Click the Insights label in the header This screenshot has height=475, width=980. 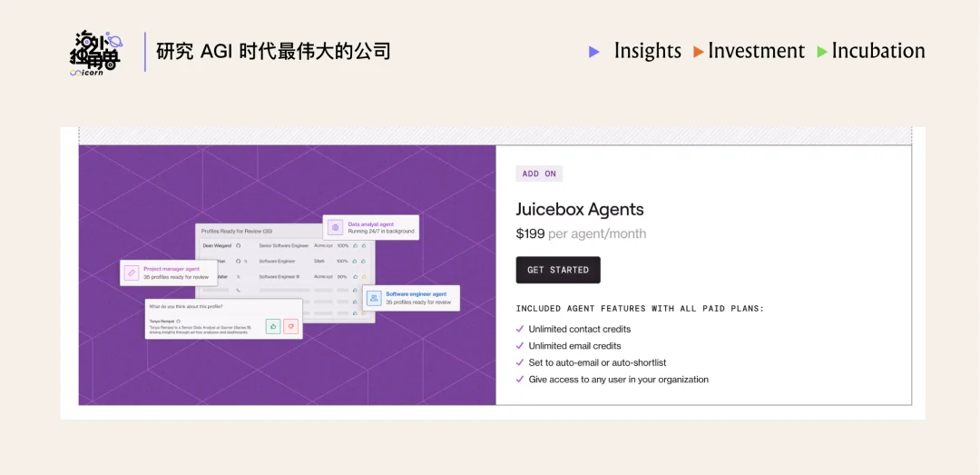click(x=648, y=52)
